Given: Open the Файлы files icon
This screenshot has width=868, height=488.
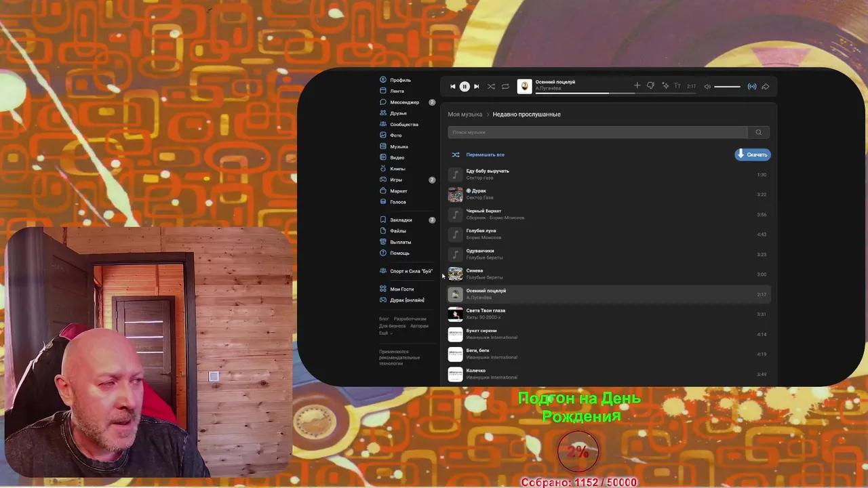Looking at the screenshot, I should tap(383, 231).
